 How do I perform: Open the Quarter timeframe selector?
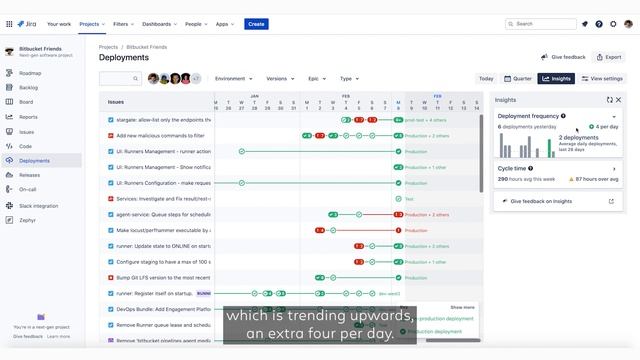click(x=518, y=78)
